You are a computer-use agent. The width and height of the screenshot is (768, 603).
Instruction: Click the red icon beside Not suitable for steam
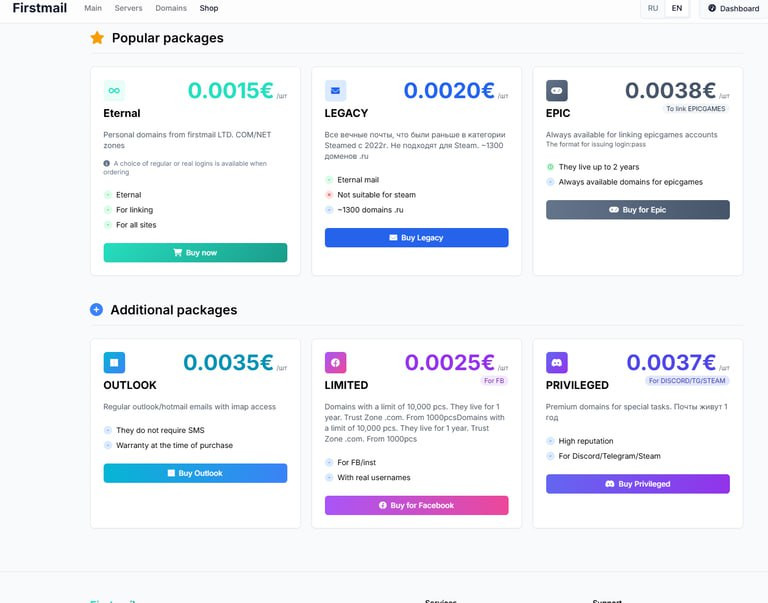(329, 195)
